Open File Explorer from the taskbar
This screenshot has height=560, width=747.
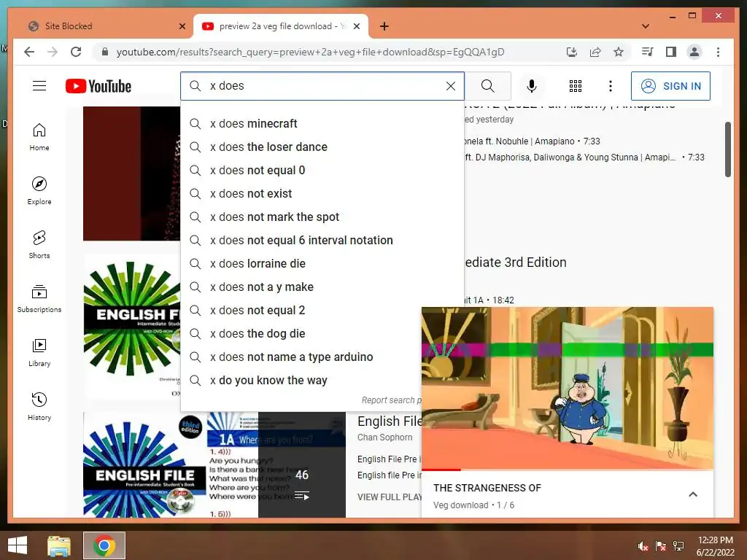[59, 545]
